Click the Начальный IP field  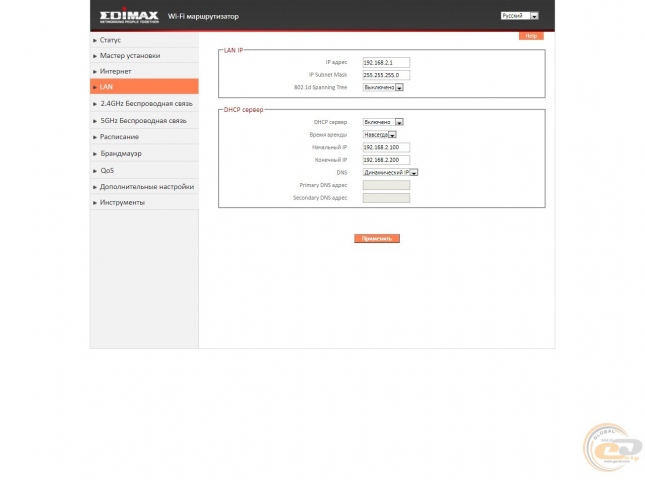click(386, 147)
